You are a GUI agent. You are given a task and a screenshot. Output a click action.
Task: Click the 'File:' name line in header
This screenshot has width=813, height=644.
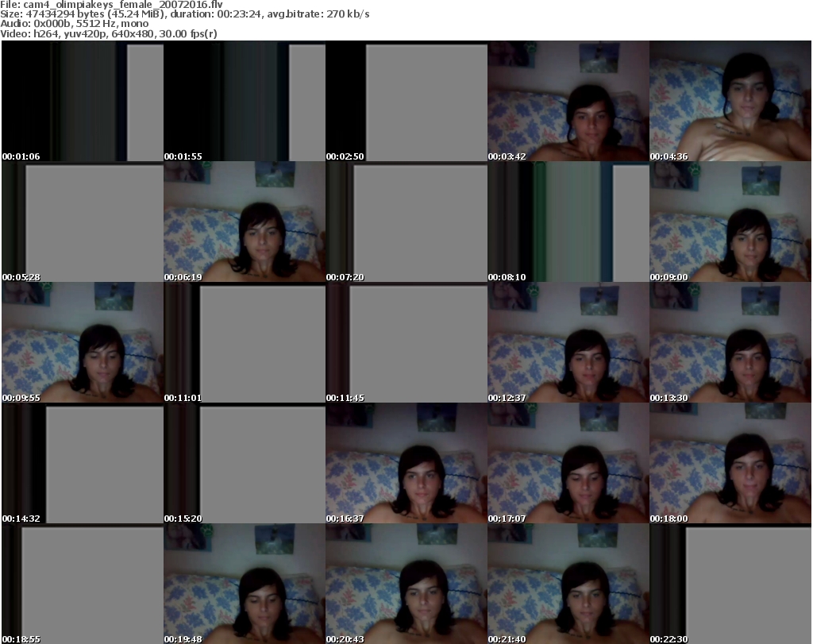coord(111,5)
